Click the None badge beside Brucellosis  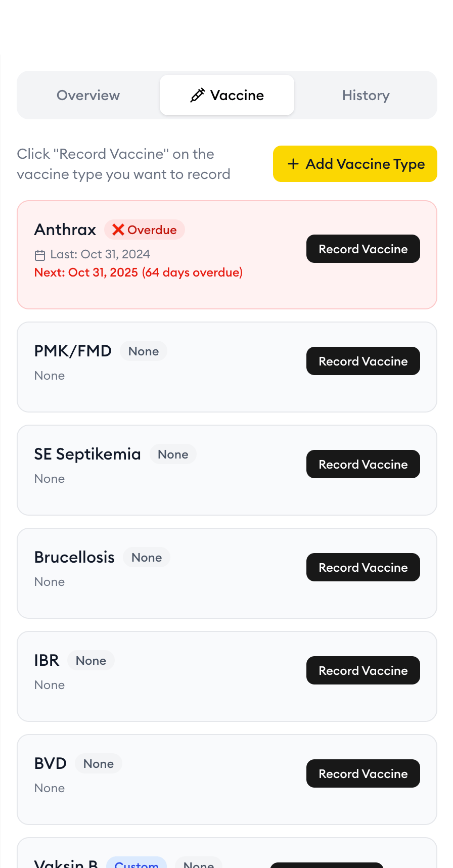coord(146,557)
